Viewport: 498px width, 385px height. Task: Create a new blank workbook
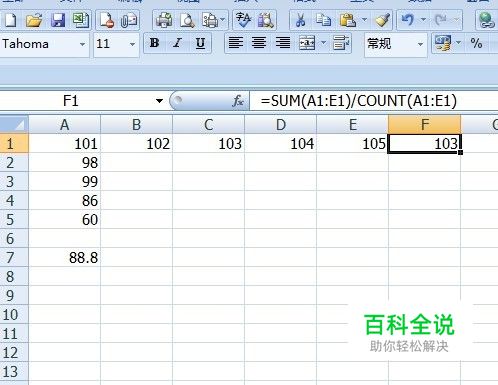10,20
